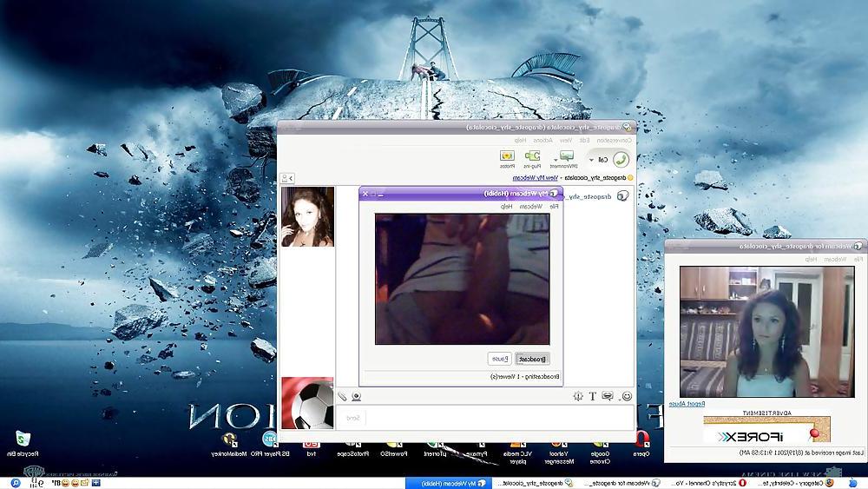This screenshot has width=868, height=489.
Task: Open the IMVironment toolbar icon
Action: (566, 156)
